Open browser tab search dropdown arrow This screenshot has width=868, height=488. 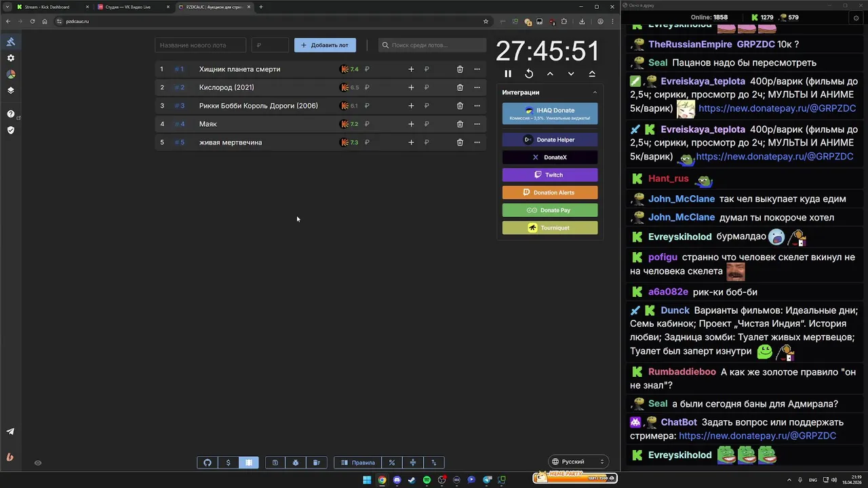pyautogui.click(x=7, y=7)
